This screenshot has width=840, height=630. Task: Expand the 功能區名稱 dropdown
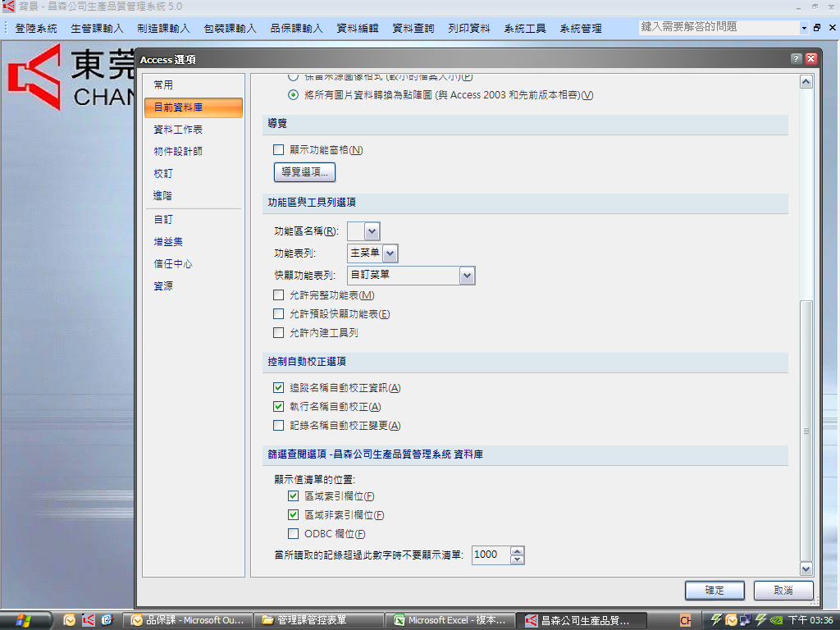point(372,231)
